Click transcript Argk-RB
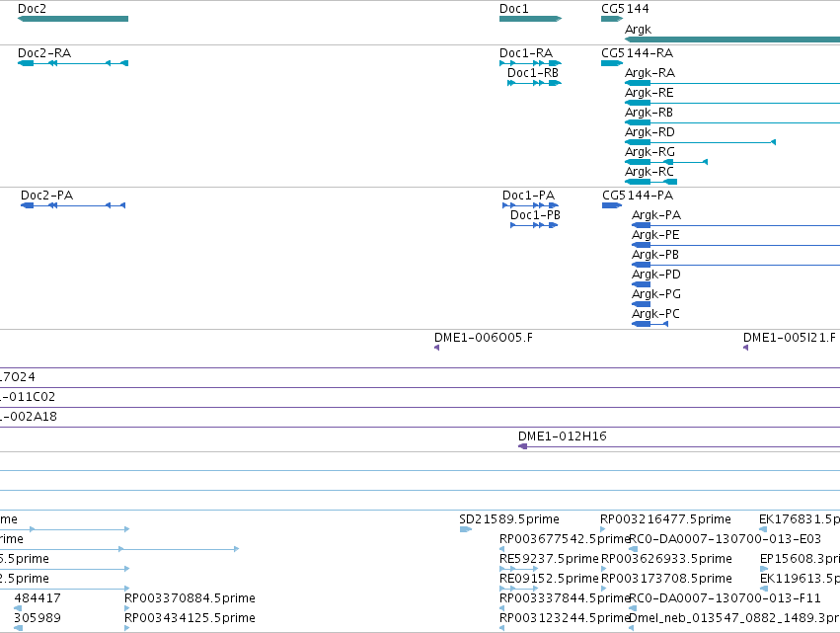 click(x=732, y=122)
